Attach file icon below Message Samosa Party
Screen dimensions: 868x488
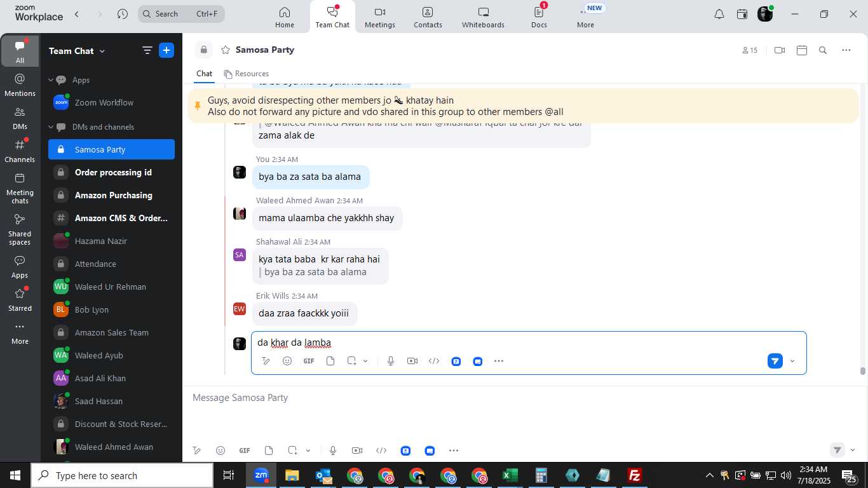(x=269, y=451)
